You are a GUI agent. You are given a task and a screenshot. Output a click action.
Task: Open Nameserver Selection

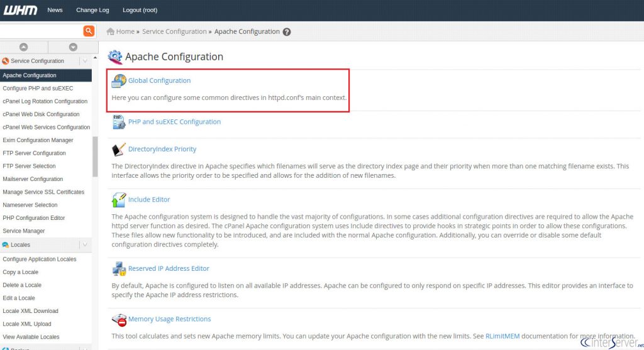(30, 205)
